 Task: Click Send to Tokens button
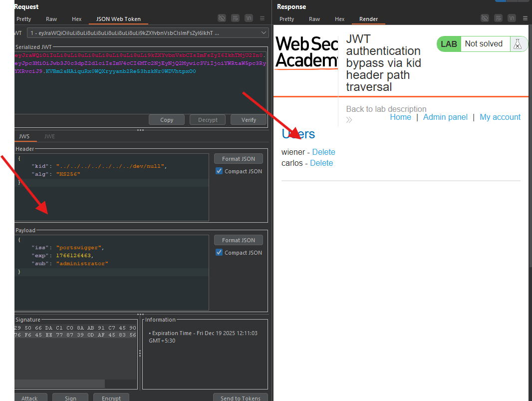(x=241, y=398)
